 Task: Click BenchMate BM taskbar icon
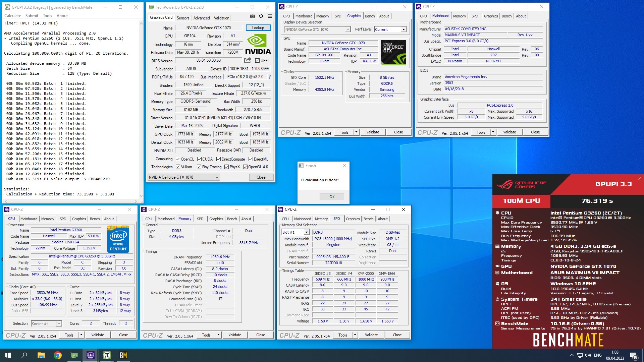[123, 355]
